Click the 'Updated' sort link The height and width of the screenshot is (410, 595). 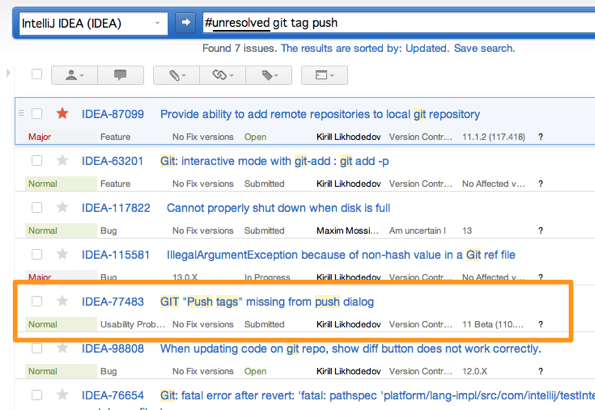point(427,49)
